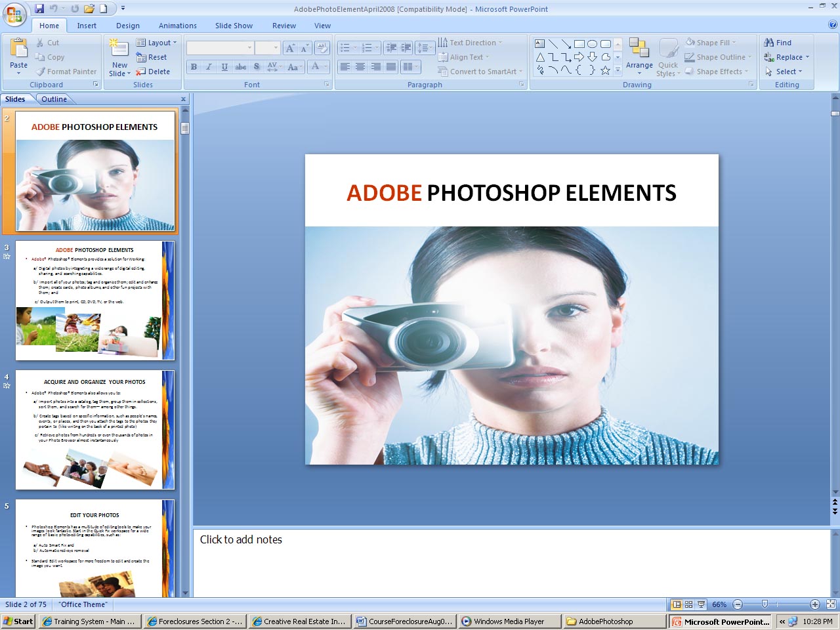The width and height of the screenshot is (840, 630).
Task: Click the Fit slide to window icon
Action: click(831, 604)
